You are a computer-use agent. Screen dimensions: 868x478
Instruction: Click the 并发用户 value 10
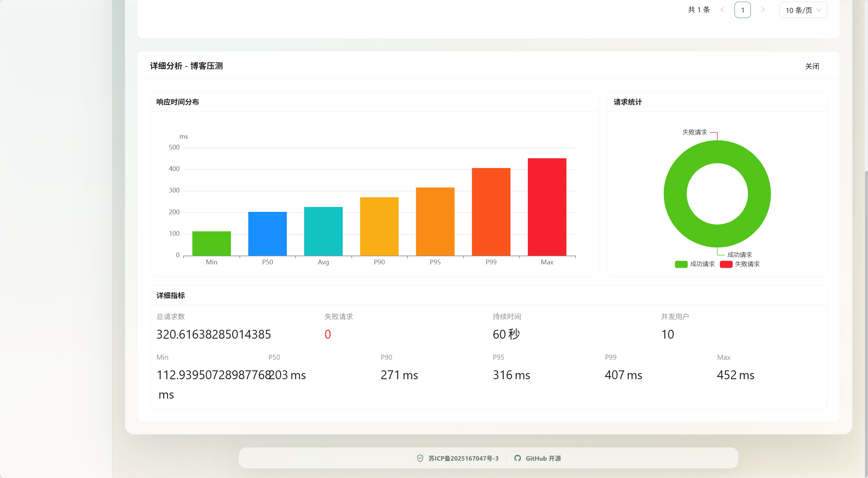coord(667,334)
